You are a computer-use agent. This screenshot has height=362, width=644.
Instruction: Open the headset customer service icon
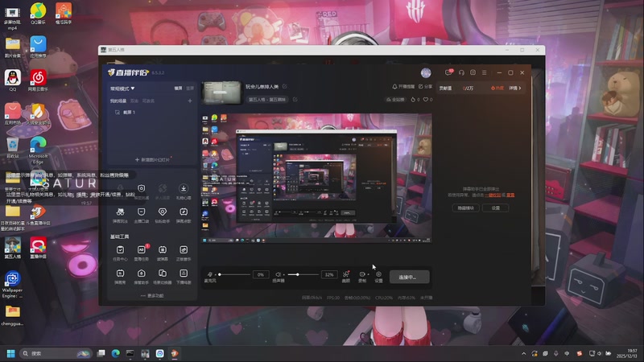click(x=461, y=72)
